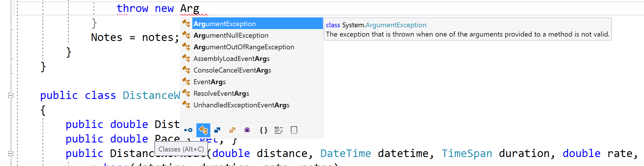
Task: Click class icon beside AssemblyLoadEventArgs
Action: tap(186, 58)
